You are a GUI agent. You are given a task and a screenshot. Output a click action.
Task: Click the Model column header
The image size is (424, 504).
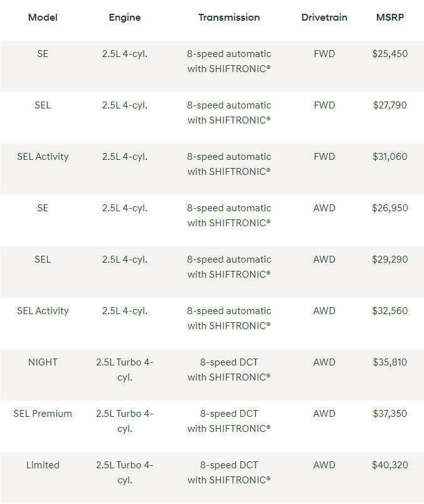click(x=43, y=17)
